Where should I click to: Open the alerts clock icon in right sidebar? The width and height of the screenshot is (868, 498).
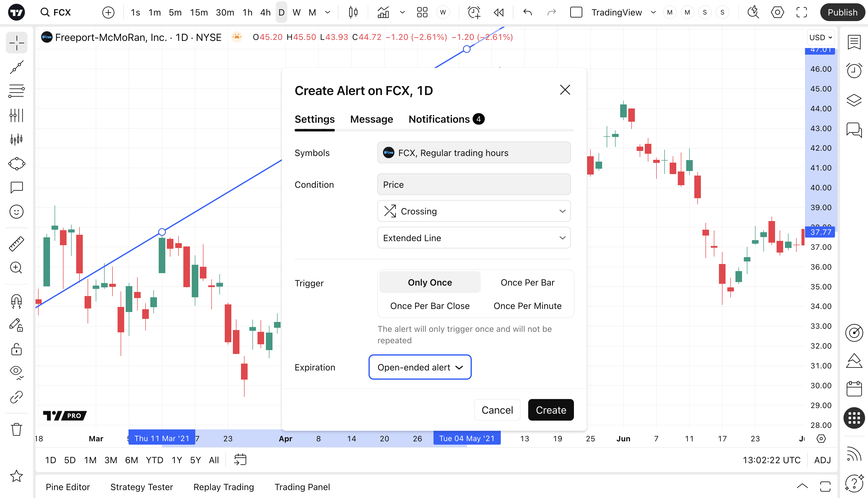854,70
